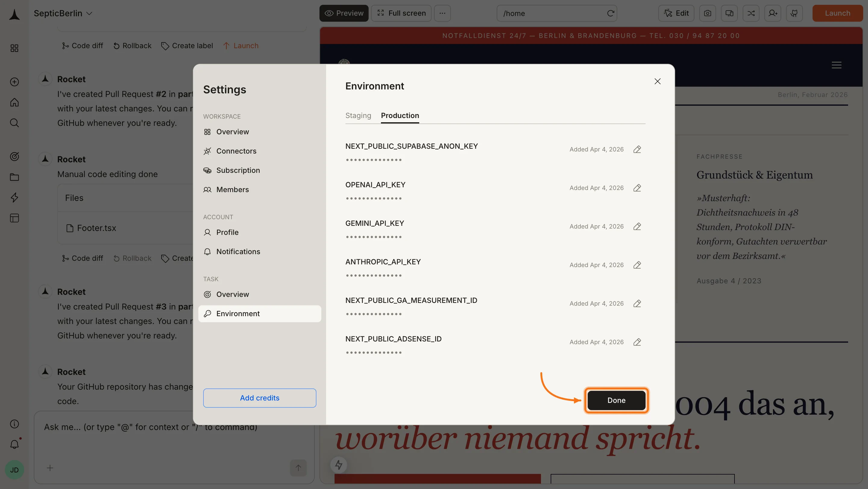Viewport: 868px width, 489px height.
Task: Edit the GEMINI_API_KEY variable
Action: coord(637,226)
